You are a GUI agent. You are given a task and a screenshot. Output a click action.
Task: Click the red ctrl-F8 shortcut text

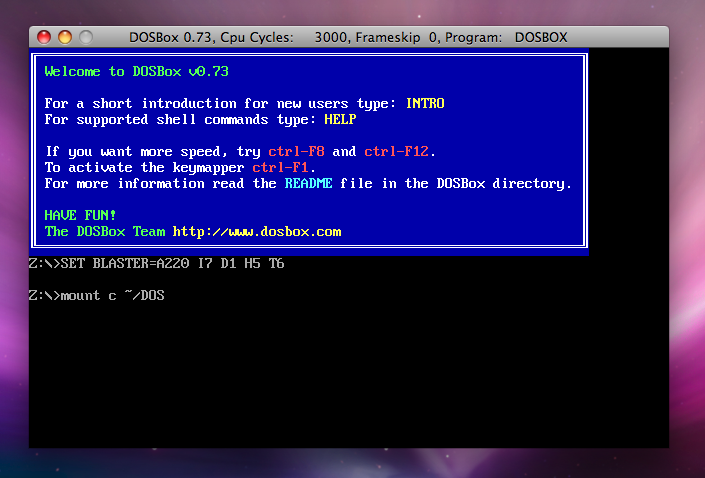[x=296, y=152]
